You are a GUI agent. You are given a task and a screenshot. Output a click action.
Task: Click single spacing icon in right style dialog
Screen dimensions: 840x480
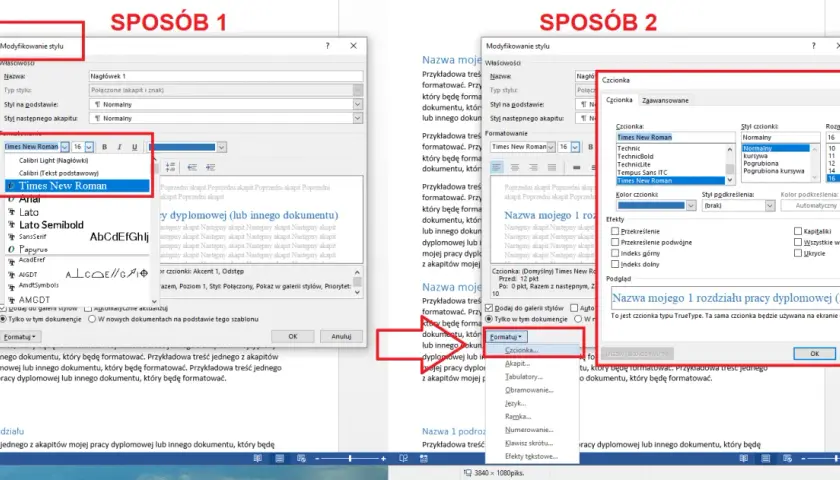point(576,168)
